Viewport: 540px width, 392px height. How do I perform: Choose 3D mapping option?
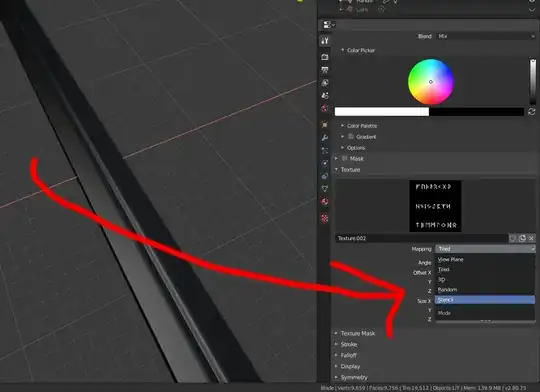coord(485,279)
